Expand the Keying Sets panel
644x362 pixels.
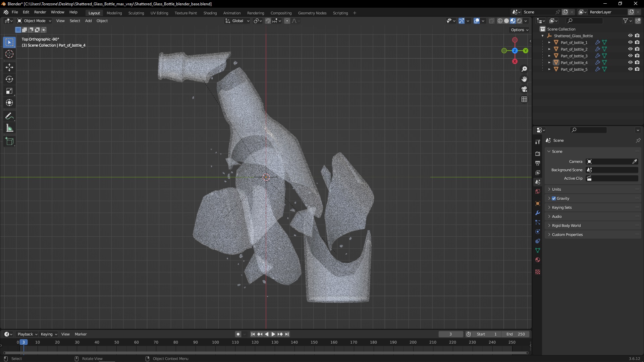click(562, 207)
